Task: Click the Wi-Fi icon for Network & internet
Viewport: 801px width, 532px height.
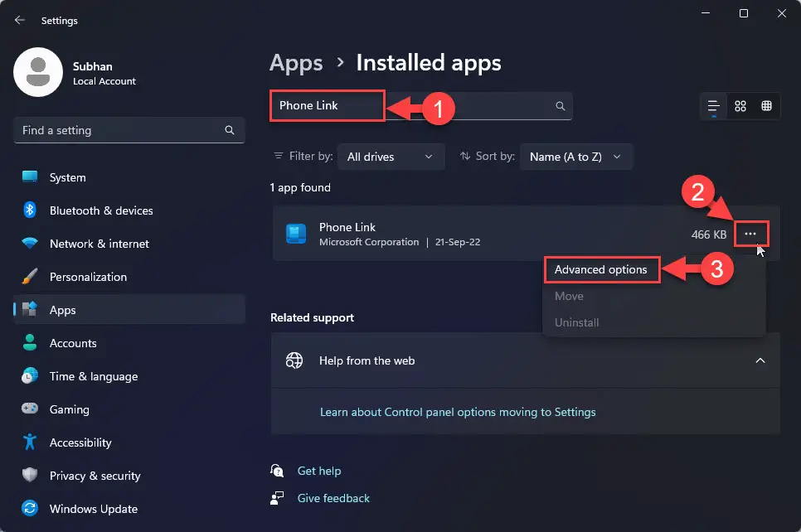Action: pos(30,243)
